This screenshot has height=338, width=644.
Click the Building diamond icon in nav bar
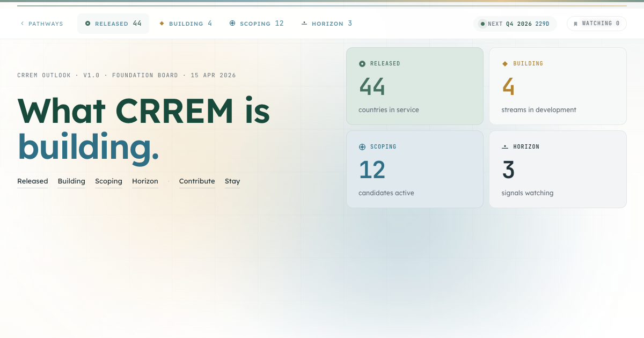click(x=162, y=24)
